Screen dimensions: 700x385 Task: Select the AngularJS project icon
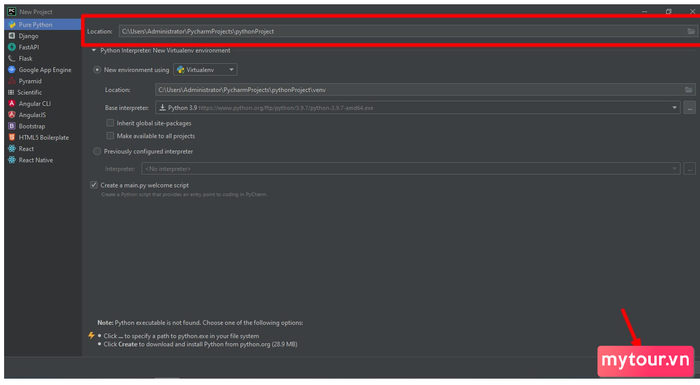pyautogui.click(x=12, y=115)
